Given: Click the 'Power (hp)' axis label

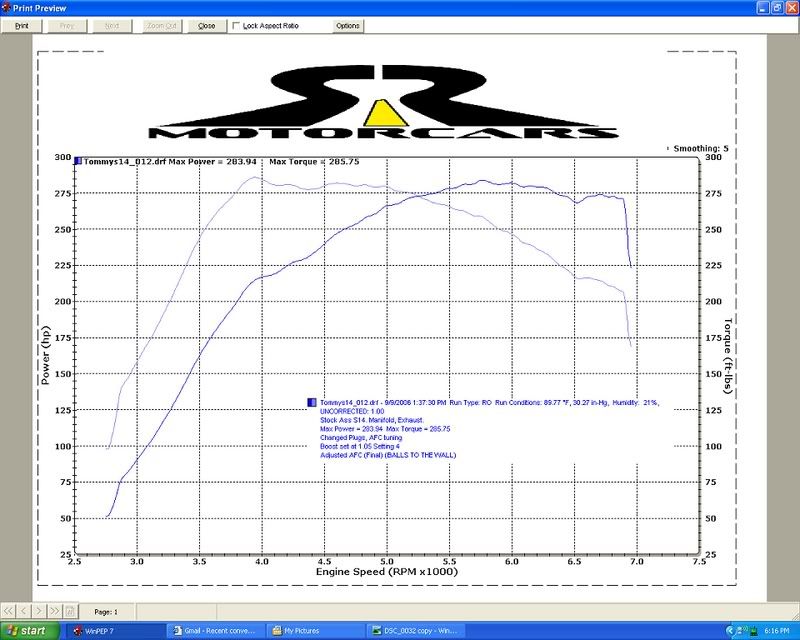Looking at the screenshot, I should [x=45, y=355].
